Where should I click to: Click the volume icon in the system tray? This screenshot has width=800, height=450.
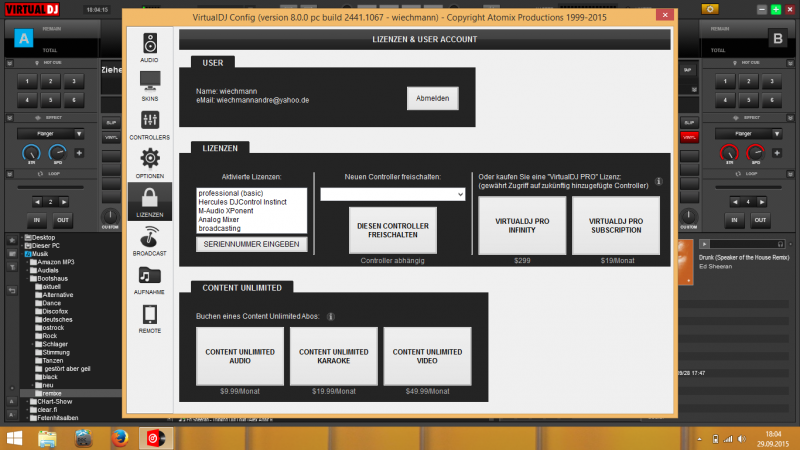click(741, 439)
